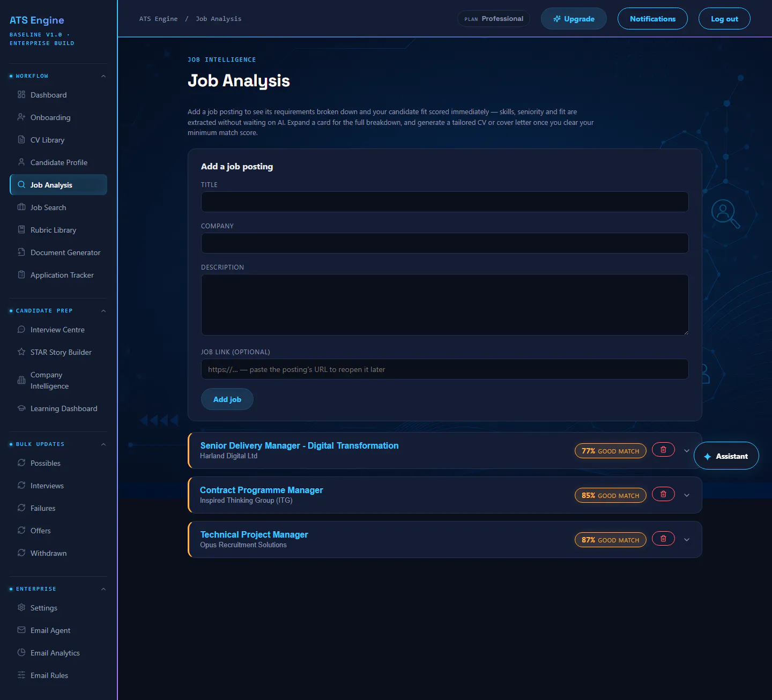Screen dimensions: 772x700
Task: Open Learning Dashboard from sidebar
Action: [x=58, y=408]
